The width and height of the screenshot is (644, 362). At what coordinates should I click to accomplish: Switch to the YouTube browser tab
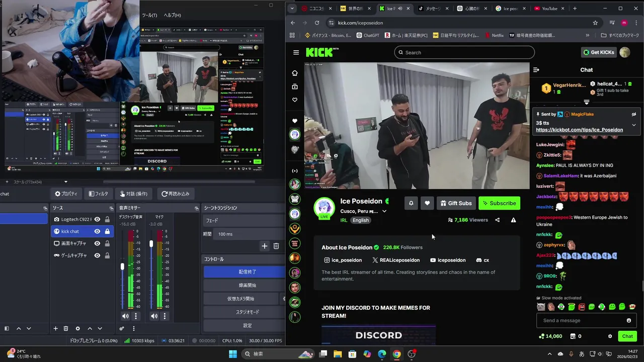click(549, 9)
